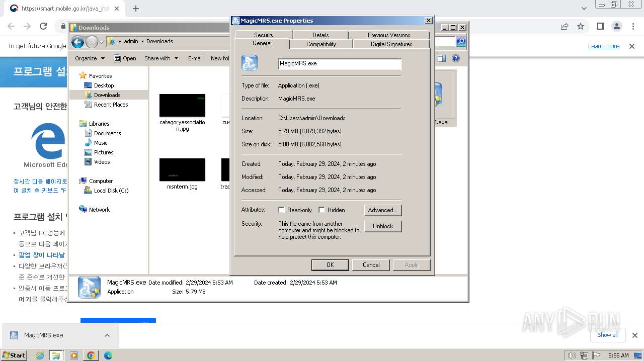The height and width of the screenshot is (362, 644).
Task: Open Chrome tab search dropdown
Action: click(584, 9)
